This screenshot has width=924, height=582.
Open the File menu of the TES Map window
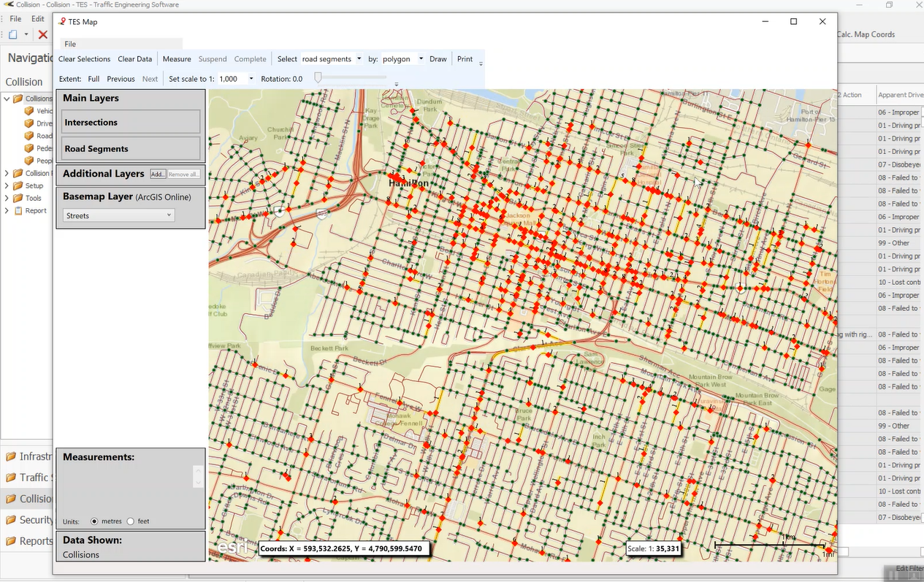coord(69,44)
